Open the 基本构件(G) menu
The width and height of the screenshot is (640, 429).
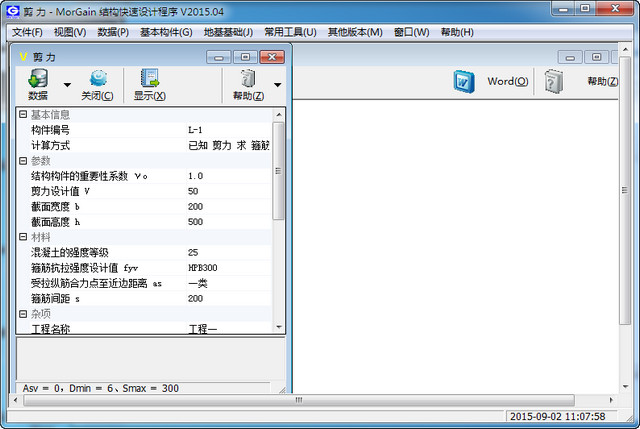coord(166,32)
